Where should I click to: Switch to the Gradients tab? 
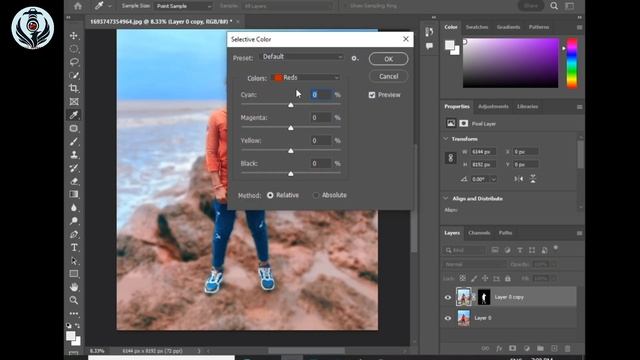pyautogui.click(x=508, y=27)
